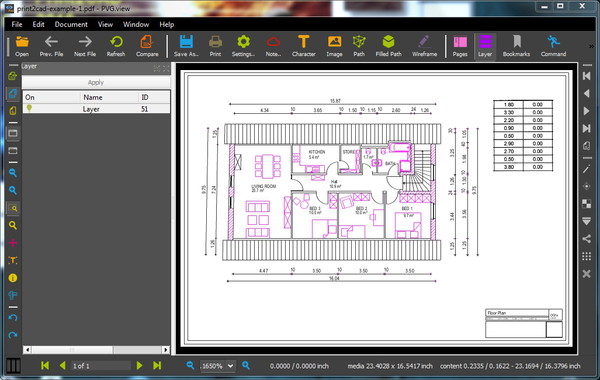Click the ID column header
600x380 pixels.
(154, 97)
